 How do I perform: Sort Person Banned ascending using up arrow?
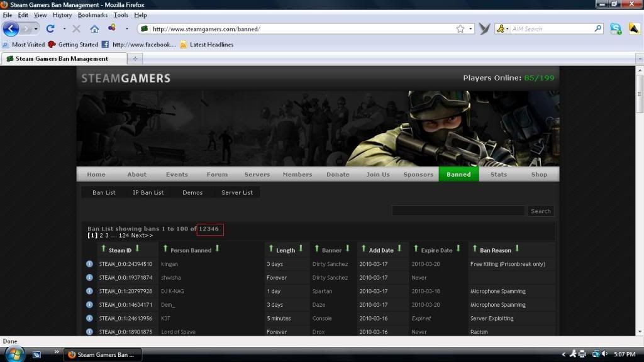(x=165, y=249)
